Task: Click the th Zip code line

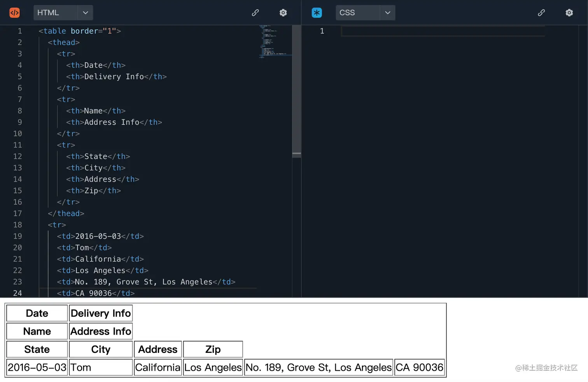Action: (93, 191)
